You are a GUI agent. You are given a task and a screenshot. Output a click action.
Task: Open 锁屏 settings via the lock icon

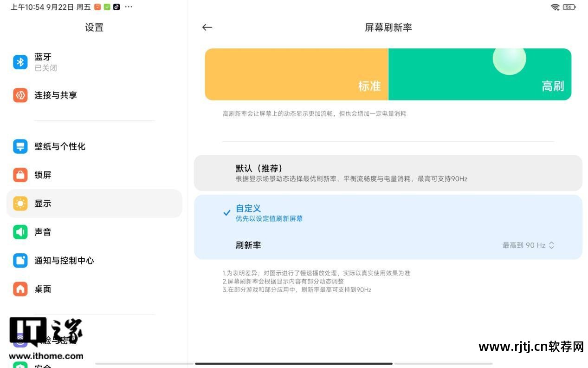[20, 175]
